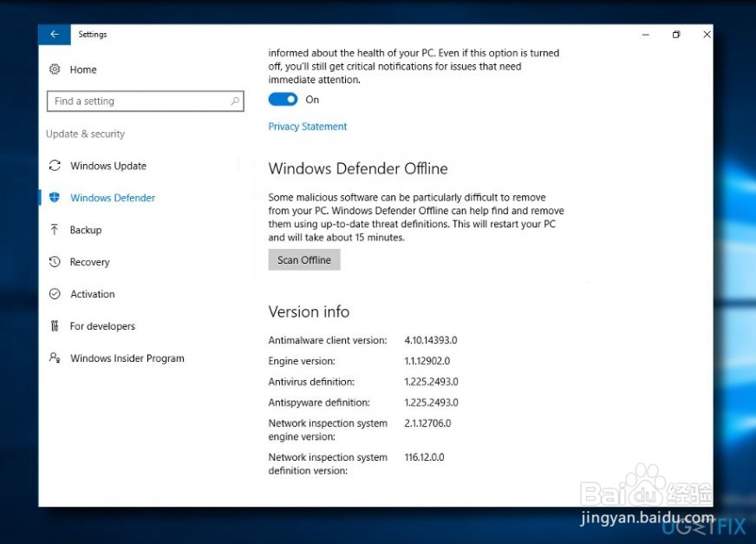Click the Backup icon in the sidebar
The image size is (756, 544).
[54, 230]
